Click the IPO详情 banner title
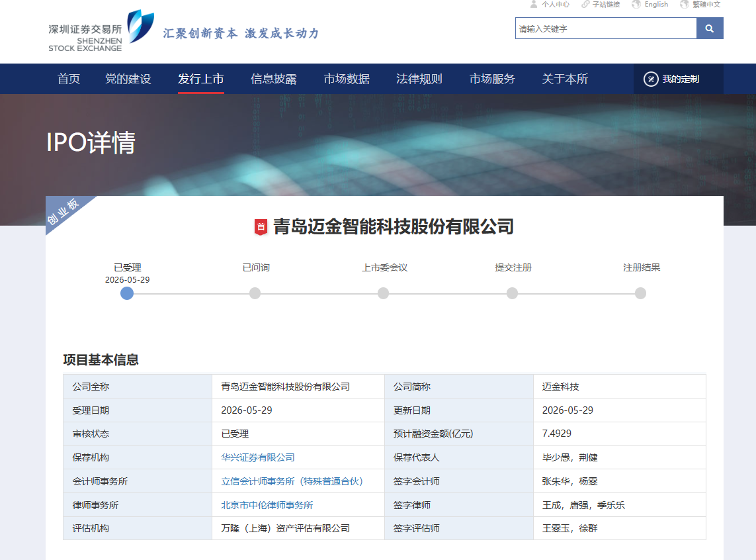 (x=91, y=143)
